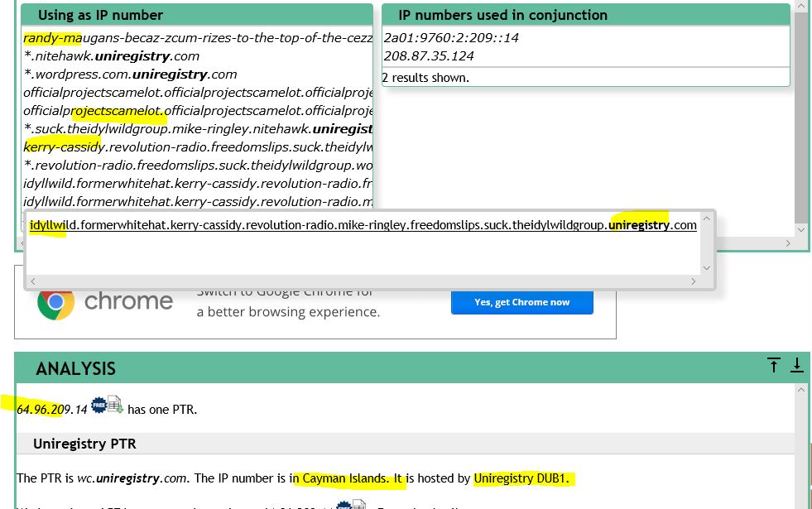Viewport: 812px width, 509px height.
Task: Click the randy-maugans hostname entry
Action: [197, 38]
